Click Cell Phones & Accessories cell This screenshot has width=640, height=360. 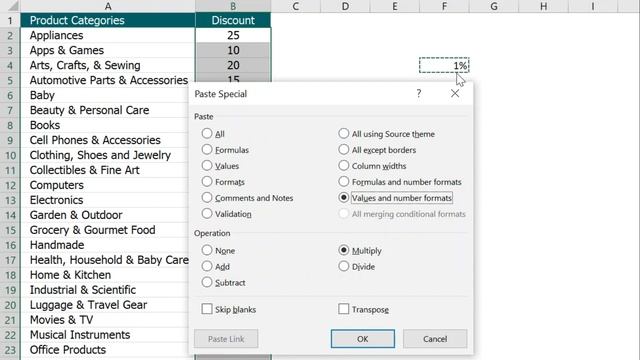pyautogui.click(x=105, y=140)
